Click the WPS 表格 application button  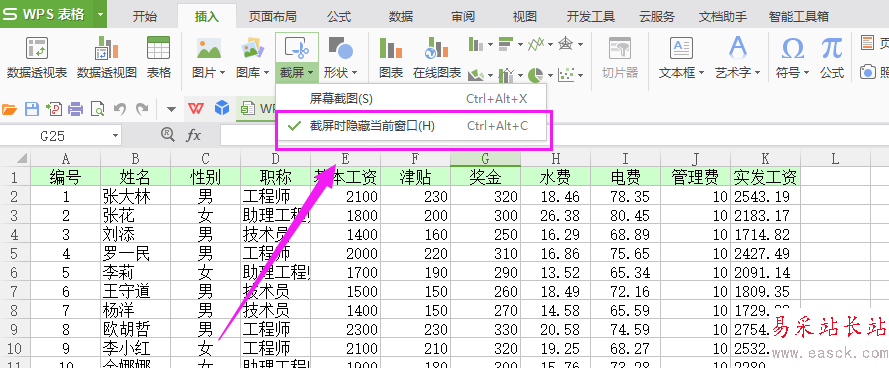click(x=47, y=14)
